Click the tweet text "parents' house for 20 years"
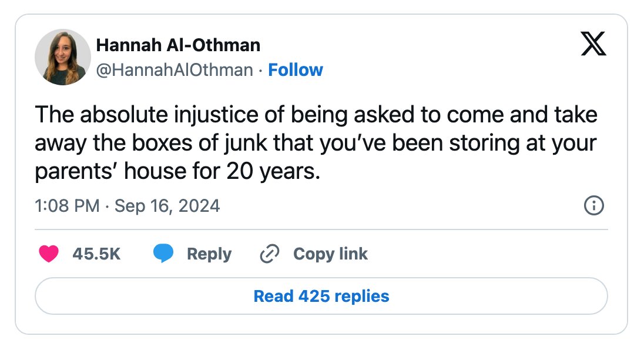Viewport: 644px width, 346px height. point(177,171)
